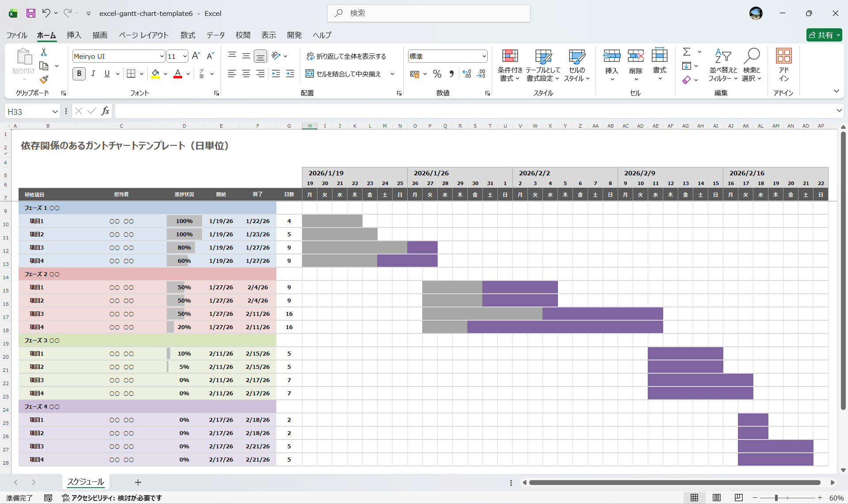The width and height of the screenshot is (848, 504).
Task: Click the AutoSum sigma icon
Action: click(x=687, y=52)
